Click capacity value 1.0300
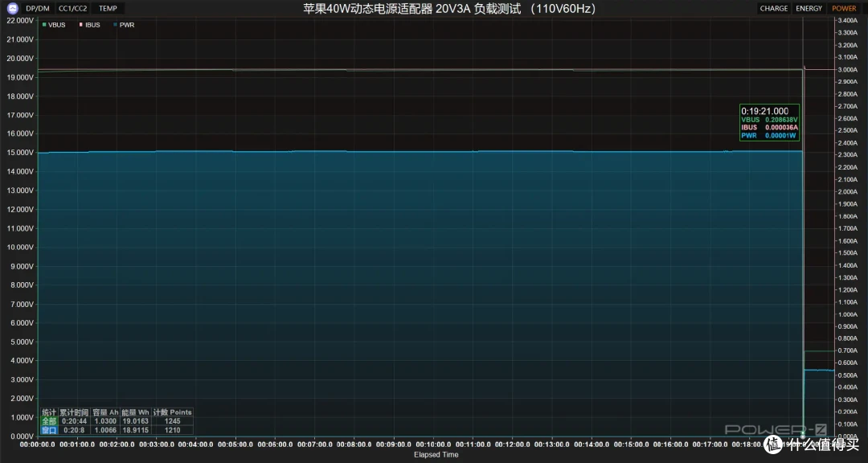This screenshot has width=868, height=463. 105,421
